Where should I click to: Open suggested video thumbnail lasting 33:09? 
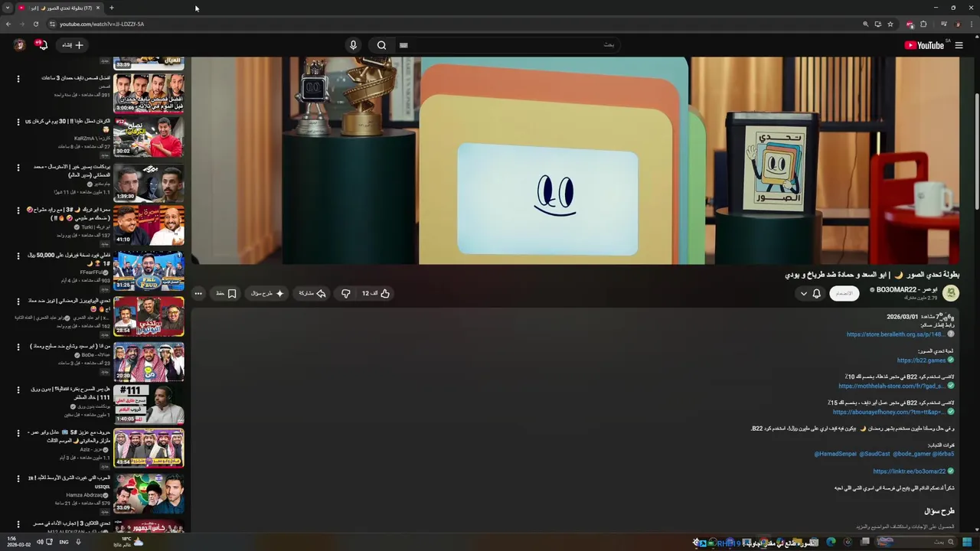click(149, 495)
